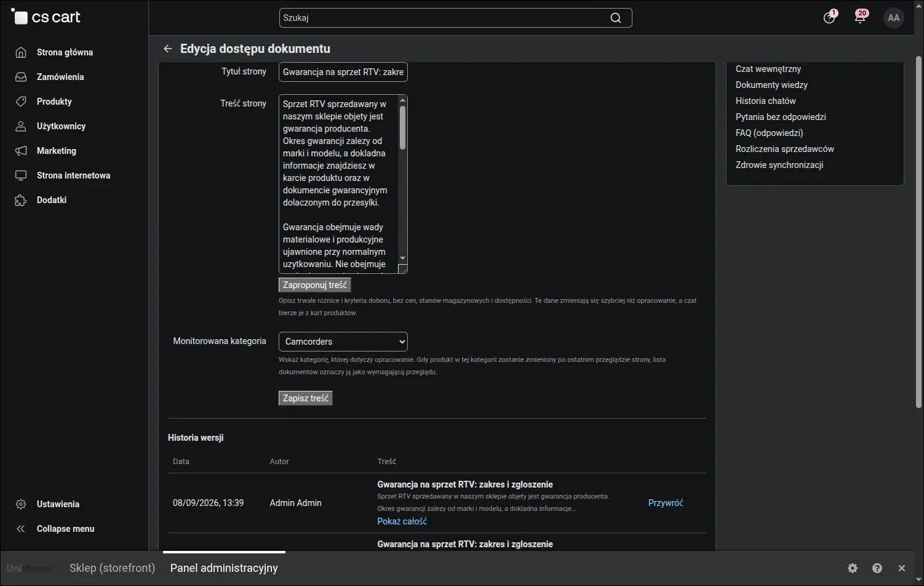924x586 pixels.
Task: Click the CS-Cart logo
Action: tap(46, 17)
